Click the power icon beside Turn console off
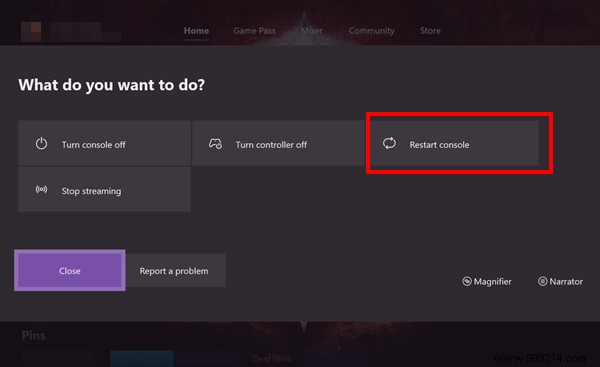This screenshot has width=600, height=367. (x=41, y=144)
